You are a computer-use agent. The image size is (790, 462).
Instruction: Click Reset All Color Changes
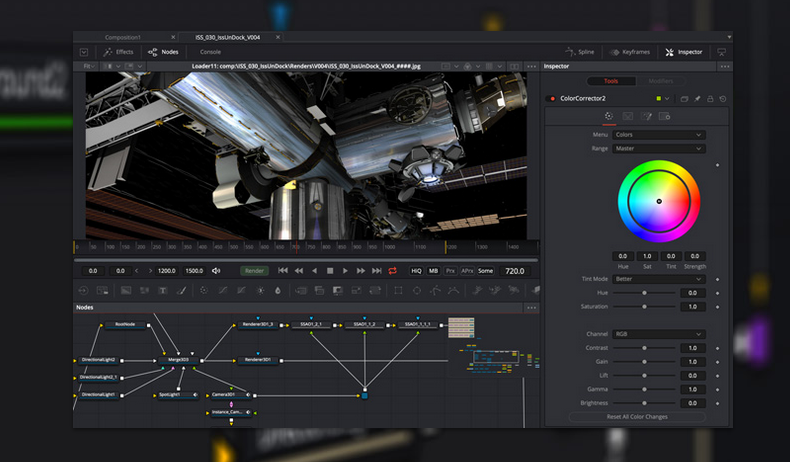tap(637, 417)
